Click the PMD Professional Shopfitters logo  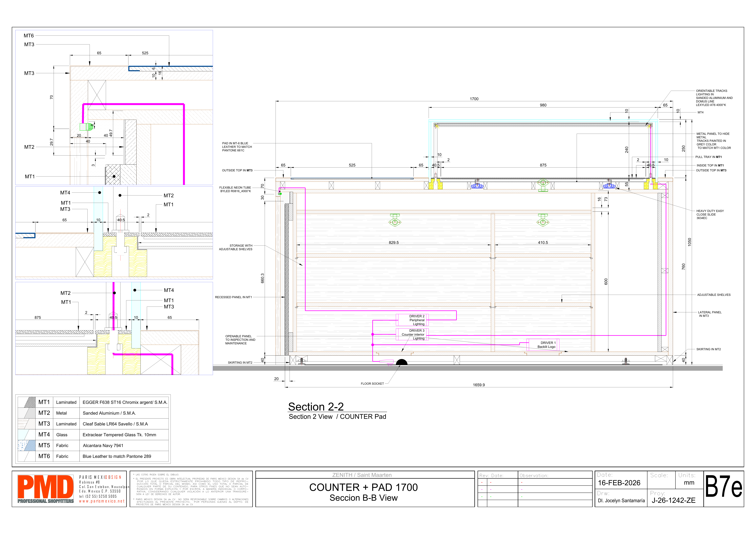[46, 489]
